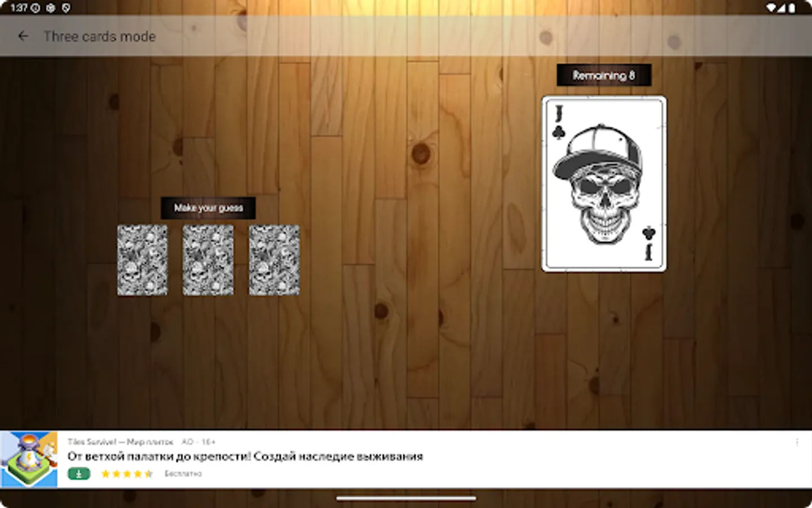The image size is (812, 508).
Task: Tap the green download icon in the ad
Action: 79,474
